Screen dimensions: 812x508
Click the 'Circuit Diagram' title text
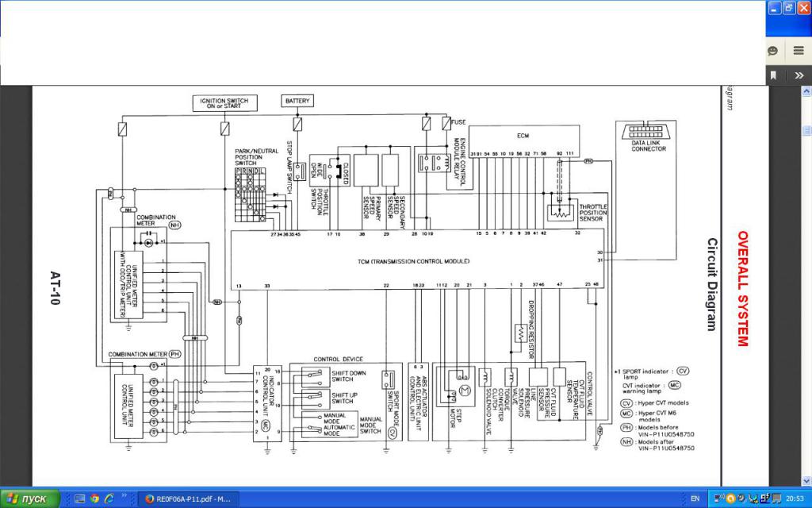pyautogui.click(x=713, y=284)
